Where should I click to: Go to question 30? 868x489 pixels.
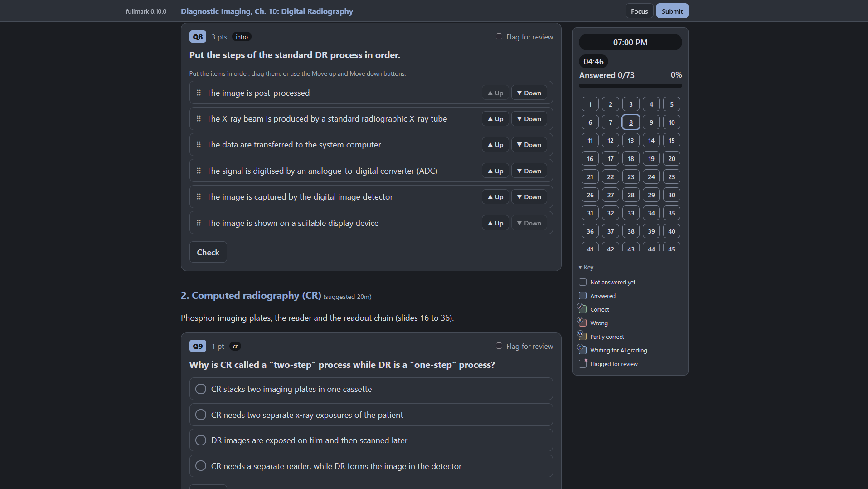click(x=671, y=195)
